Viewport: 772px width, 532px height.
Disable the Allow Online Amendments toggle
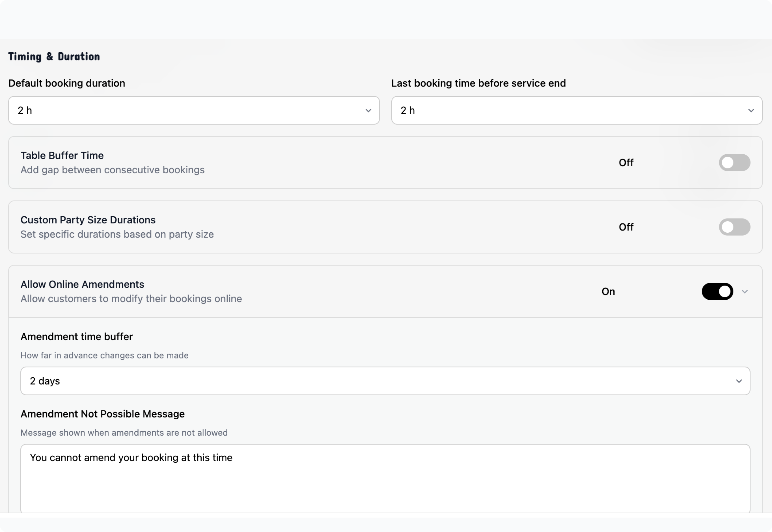(x=717, y=292)
